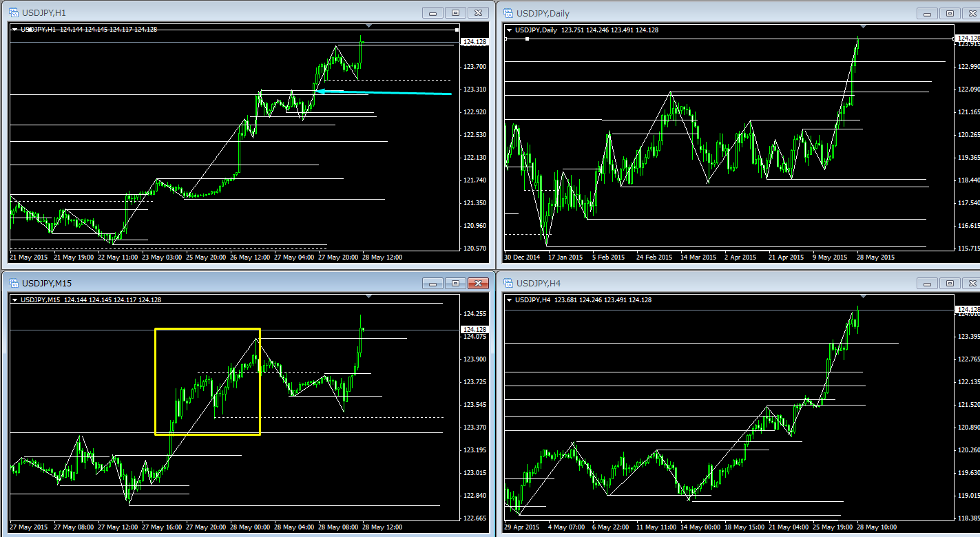Activate the USDJPY,H4 window title bar
The image size is (980, 537).
(x=689, y=283)
